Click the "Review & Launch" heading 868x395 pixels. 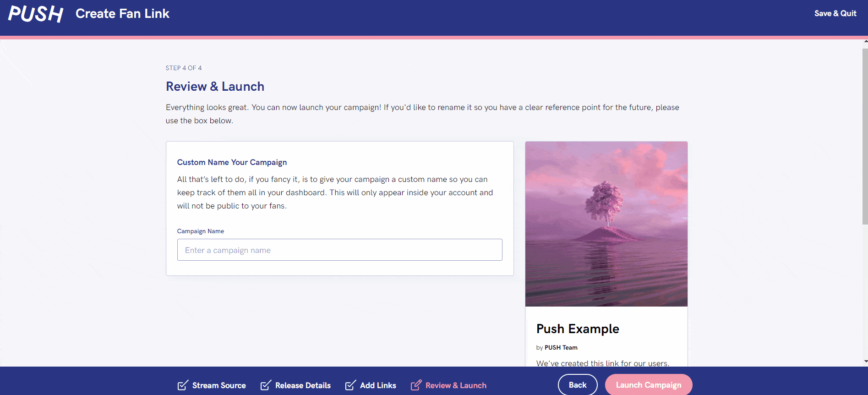[215, 87]
